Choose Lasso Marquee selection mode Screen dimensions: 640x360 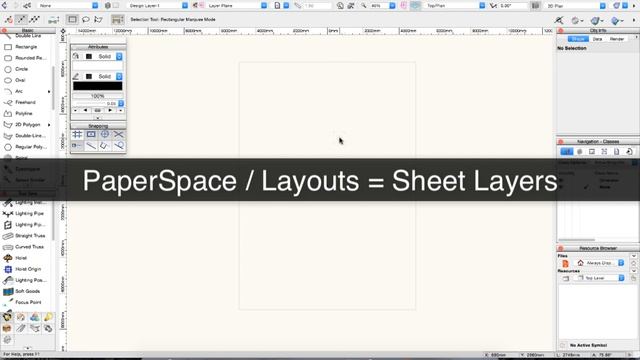click(85, 19)
